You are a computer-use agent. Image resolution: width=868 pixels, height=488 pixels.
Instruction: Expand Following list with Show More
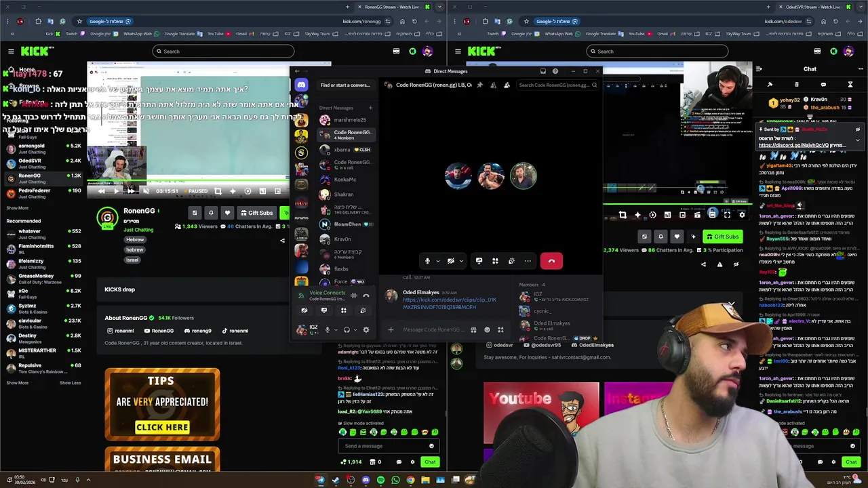click(17, 208)
